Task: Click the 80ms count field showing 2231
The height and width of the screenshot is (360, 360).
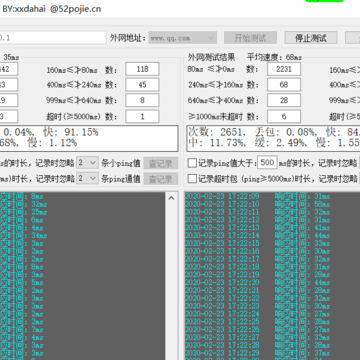Action: click(284, 69)
